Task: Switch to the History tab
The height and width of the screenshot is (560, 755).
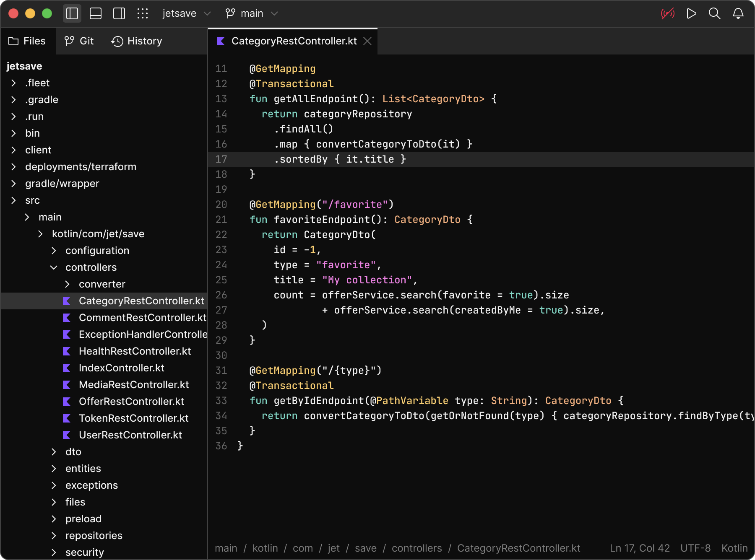Action: pos(136,41)
